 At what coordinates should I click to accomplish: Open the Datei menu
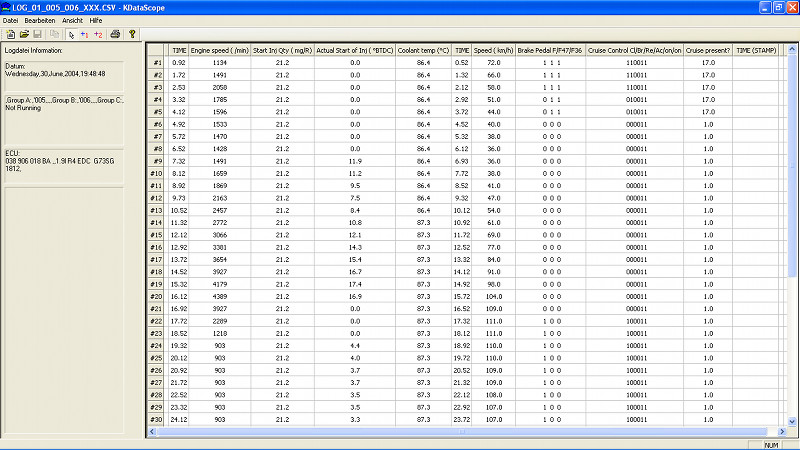(x=10, y=20)
